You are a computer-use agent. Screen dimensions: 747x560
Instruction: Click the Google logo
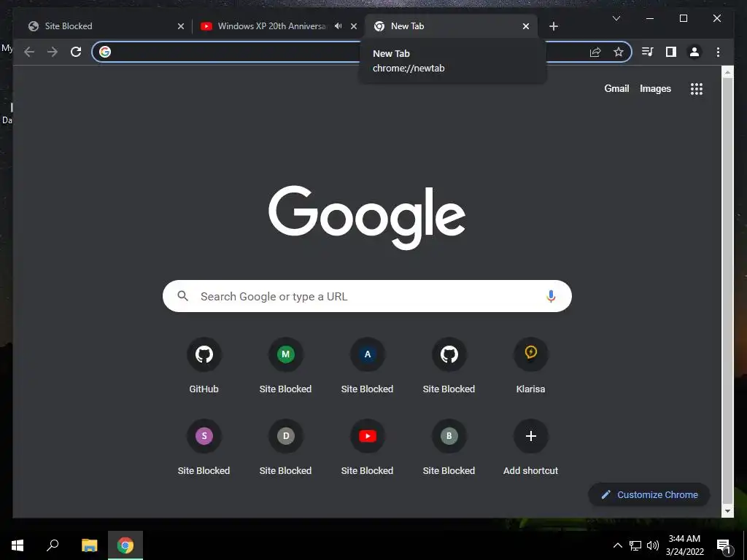click(367, 217)
